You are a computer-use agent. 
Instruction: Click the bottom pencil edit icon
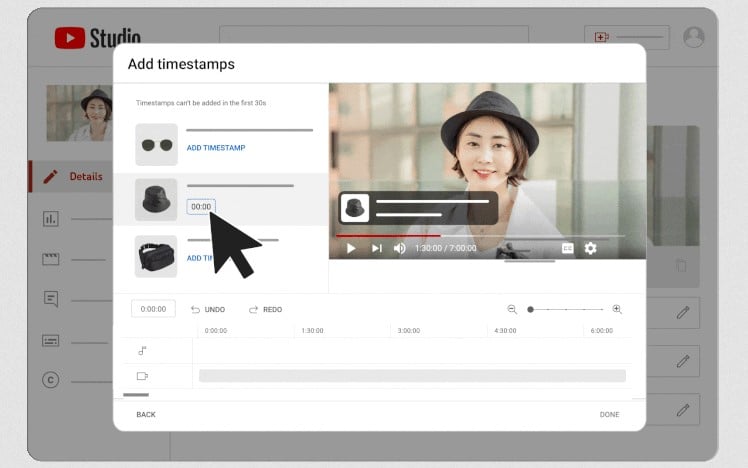[x=683, y=410]
